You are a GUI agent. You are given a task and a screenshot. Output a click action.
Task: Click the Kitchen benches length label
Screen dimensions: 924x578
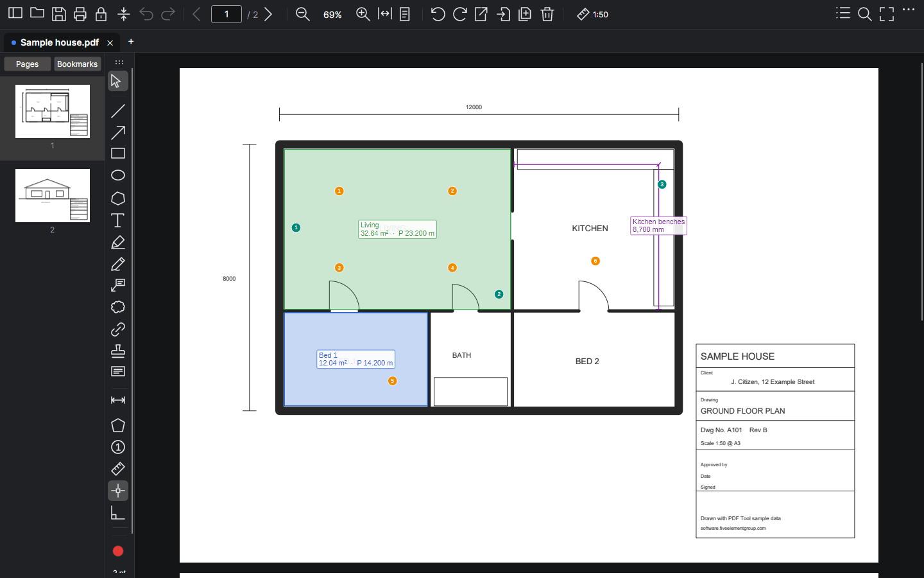point(658,225)
